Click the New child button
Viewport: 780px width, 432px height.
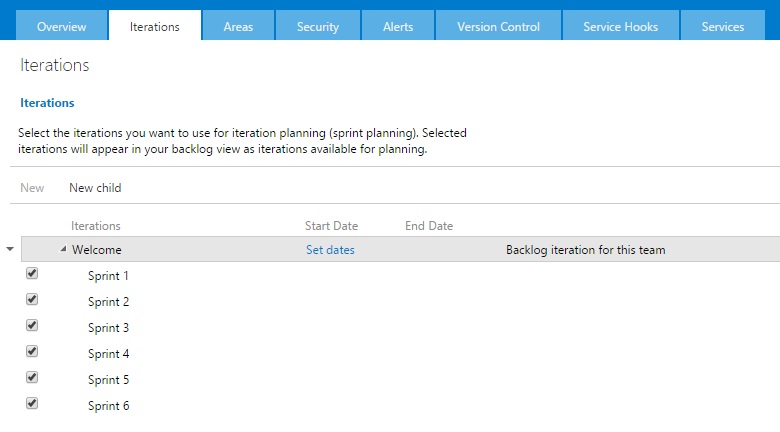(95, 188)
